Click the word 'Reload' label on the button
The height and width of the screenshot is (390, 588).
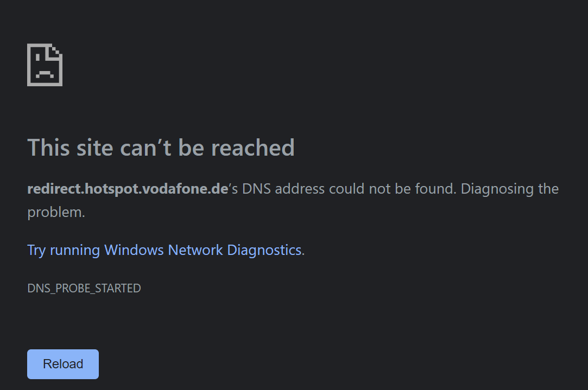tap(62, 364)
